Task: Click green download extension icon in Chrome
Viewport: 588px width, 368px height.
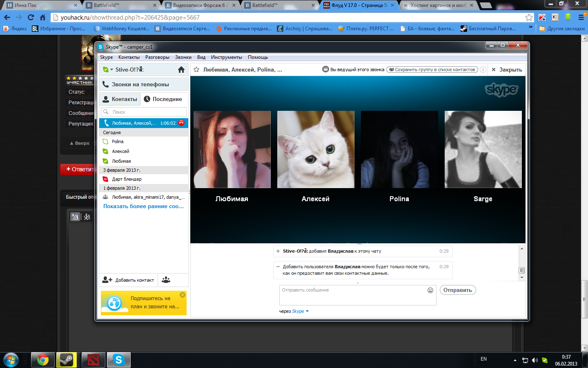Action: pos(568,17)
